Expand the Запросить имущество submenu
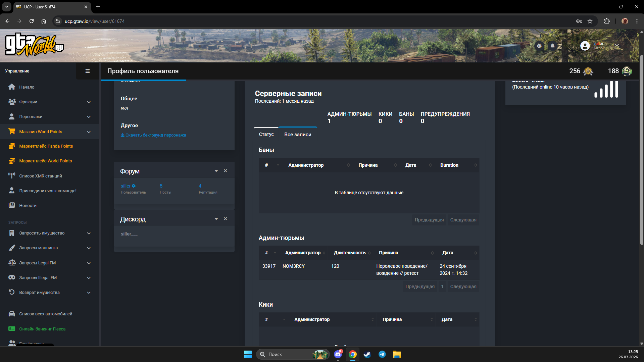Image resolution: width=644 pixels, height=362 pixels. pos(89,233)
